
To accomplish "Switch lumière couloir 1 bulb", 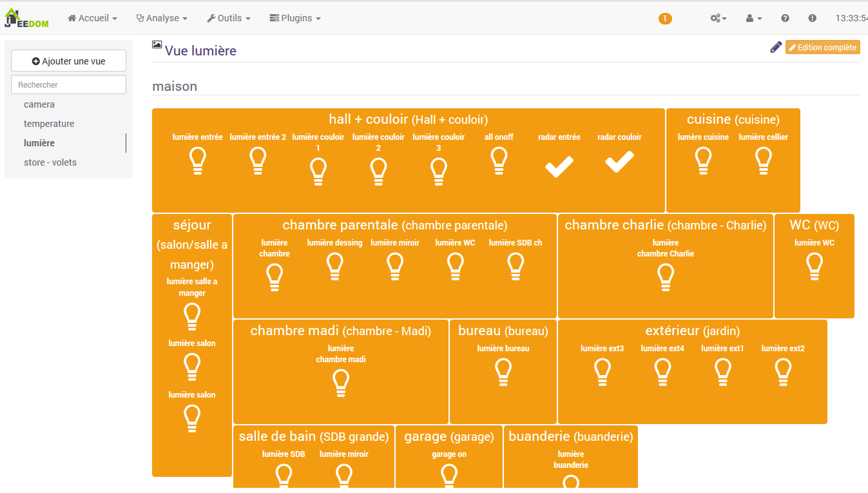I will point(318,171).
